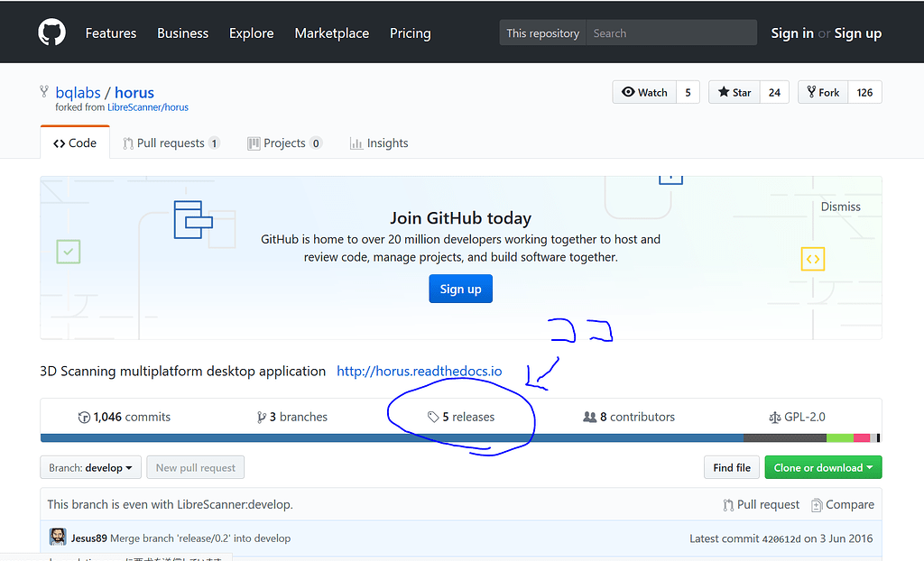Image resolution: width=924 pixels, height=561 pixels.
Task: Expand the Clone or download dropdown
Action: (x=823, y=468)
